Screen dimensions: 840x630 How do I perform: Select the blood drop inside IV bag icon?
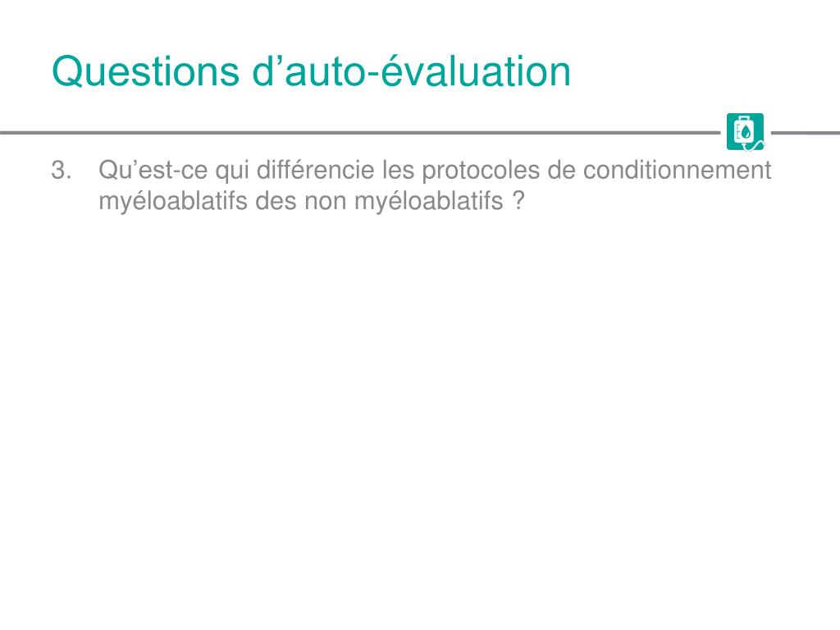pyautogui.click(x=746, y=132)
